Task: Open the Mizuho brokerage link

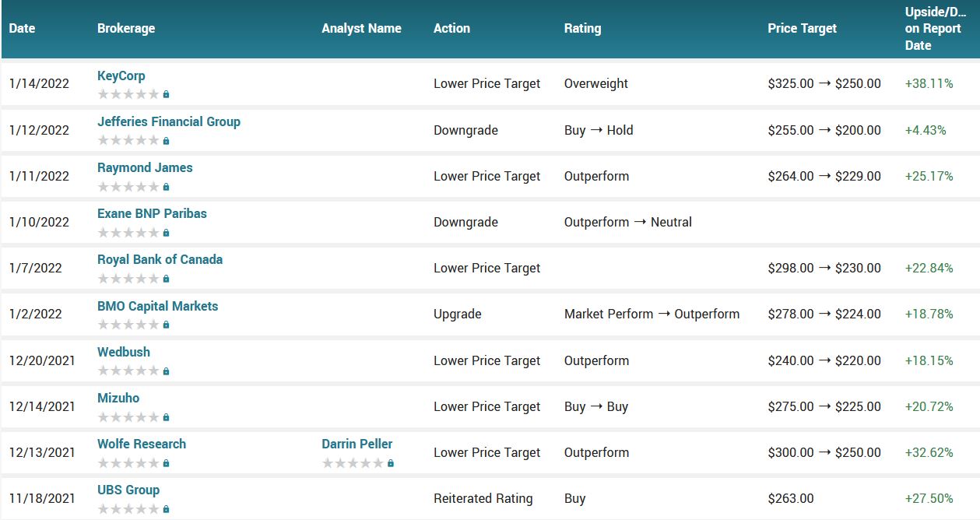Action: pos(118,398)
